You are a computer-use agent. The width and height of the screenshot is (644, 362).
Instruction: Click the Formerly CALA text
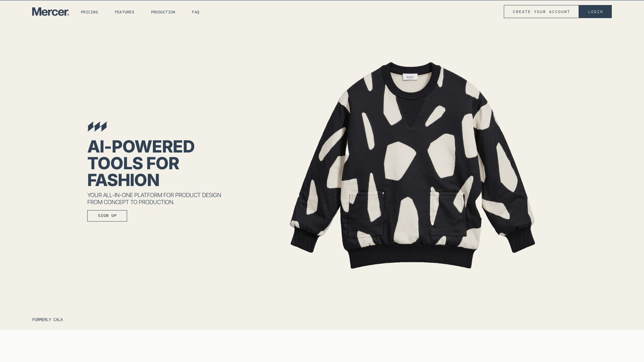pyautogui.click(x=48, y=320)
